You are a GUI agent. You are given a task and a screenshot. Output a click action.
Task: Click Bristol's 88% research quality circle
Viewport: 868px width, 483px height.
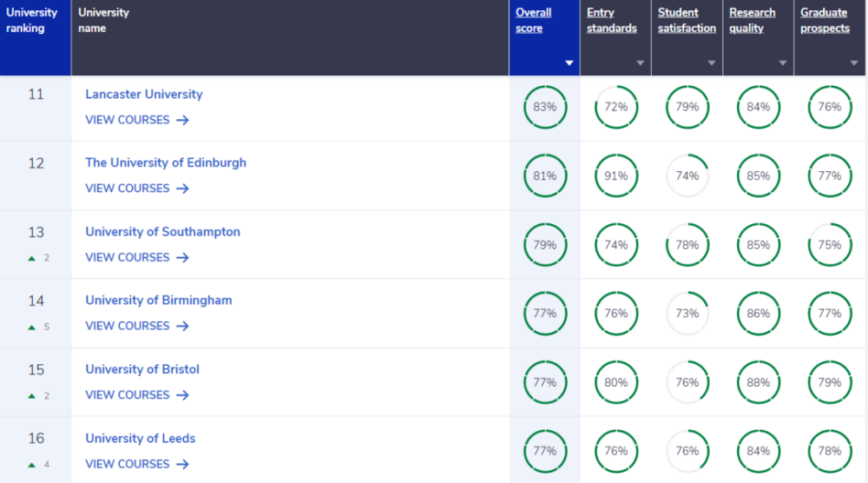pyautogui.click(x=759, y=382)
